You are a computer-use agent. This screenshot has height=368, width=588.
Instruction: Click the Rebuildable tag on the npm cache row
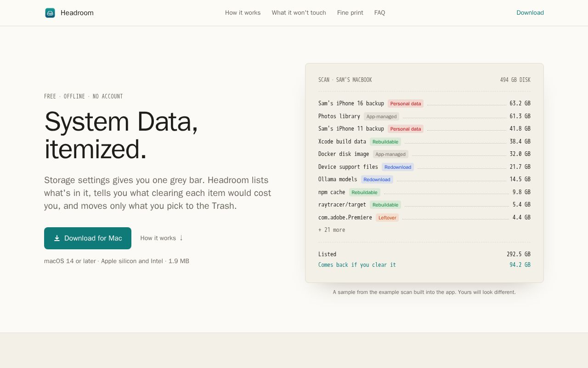[x=365, y=192]
